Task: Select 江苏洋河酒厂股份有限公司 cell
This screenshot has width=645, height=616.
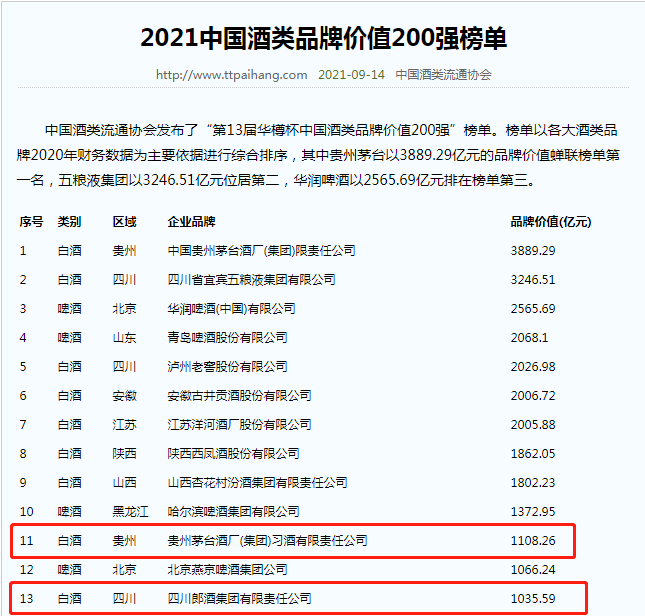Action: 239,424
